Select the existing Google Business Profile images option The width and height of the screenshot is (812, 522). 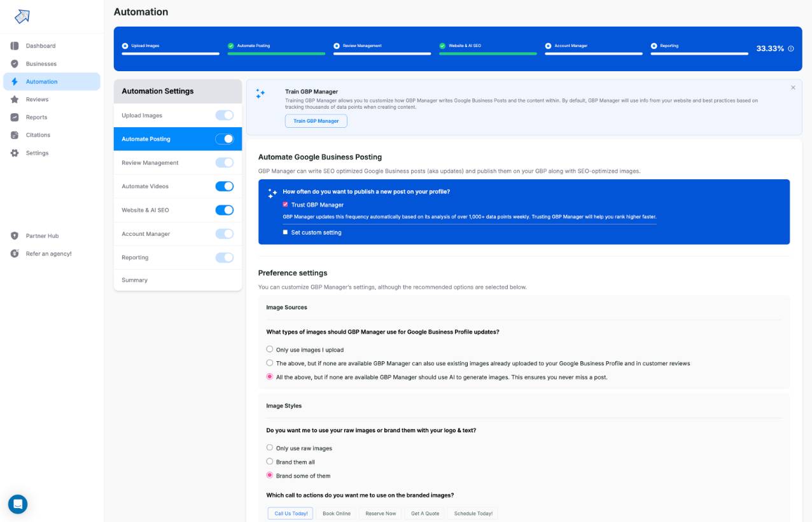click(270, 363)
